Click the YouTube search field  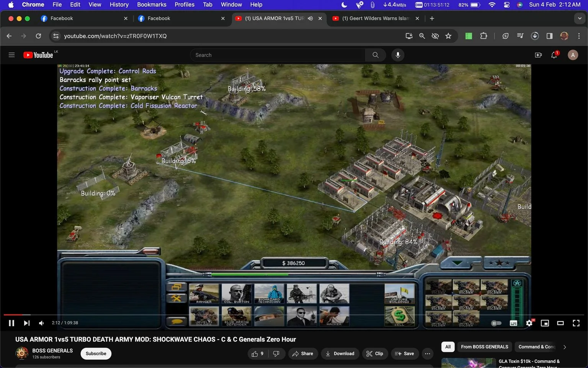[278, 55]
